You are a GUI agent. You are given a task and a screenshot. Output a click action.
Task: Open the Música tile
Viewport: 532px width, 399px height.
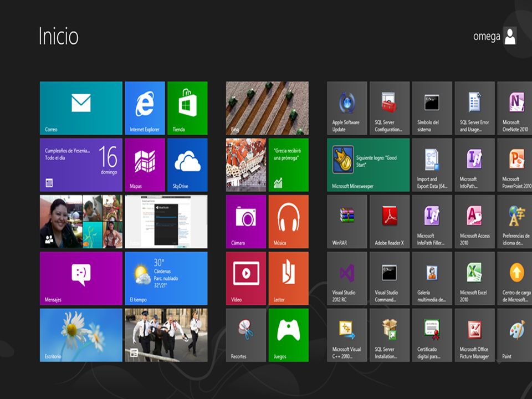[289, 221]
